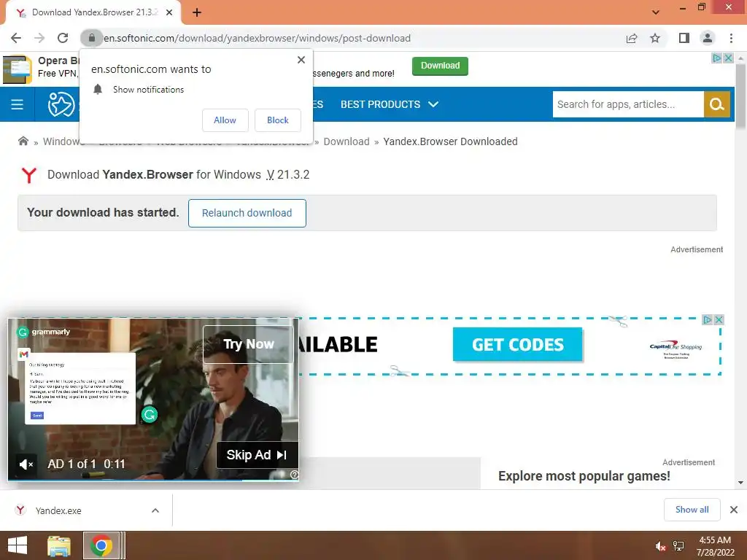Go to the home breadcrumb icon
The height and width of the screenshot is (560, 747).
23,141
